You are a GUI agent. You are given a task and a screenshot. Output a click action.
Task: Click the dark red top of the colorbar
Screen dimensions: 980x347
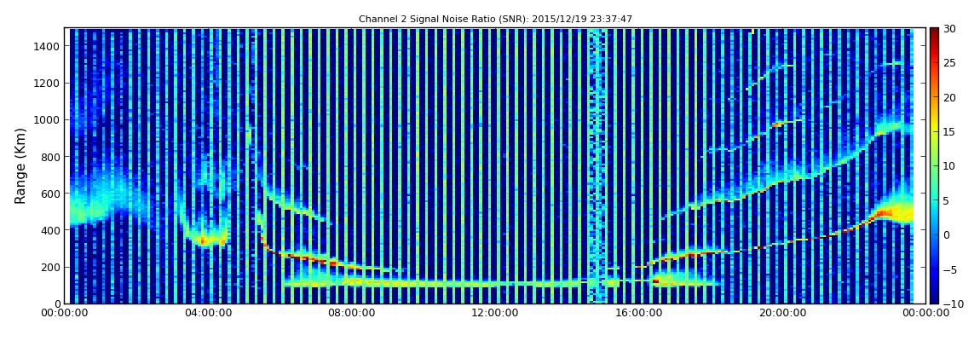tap(934, 32)
